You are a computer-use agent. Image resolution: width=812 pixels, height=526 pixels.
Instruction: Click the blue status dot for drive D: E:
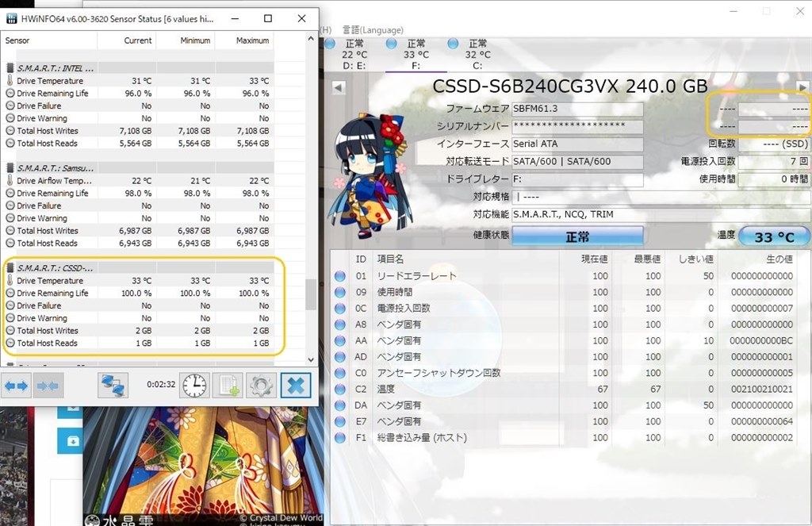330,44
